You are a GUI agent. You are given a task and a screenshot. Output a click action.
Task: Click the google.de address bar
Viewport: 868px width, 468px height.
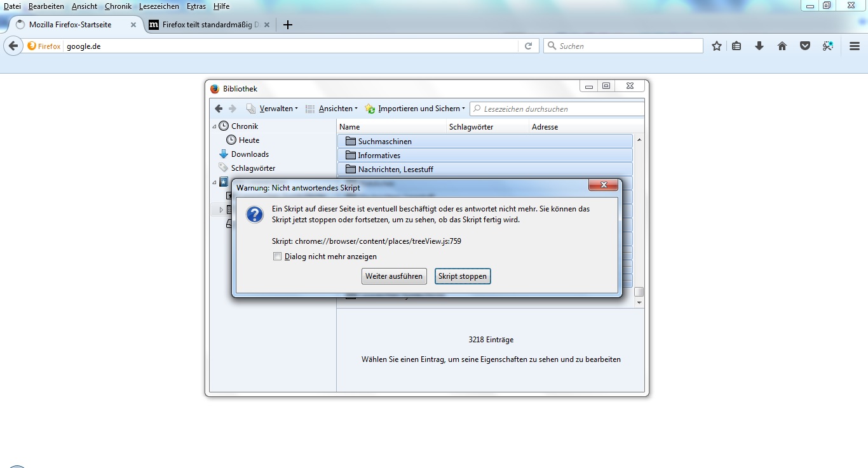point(291,46)
